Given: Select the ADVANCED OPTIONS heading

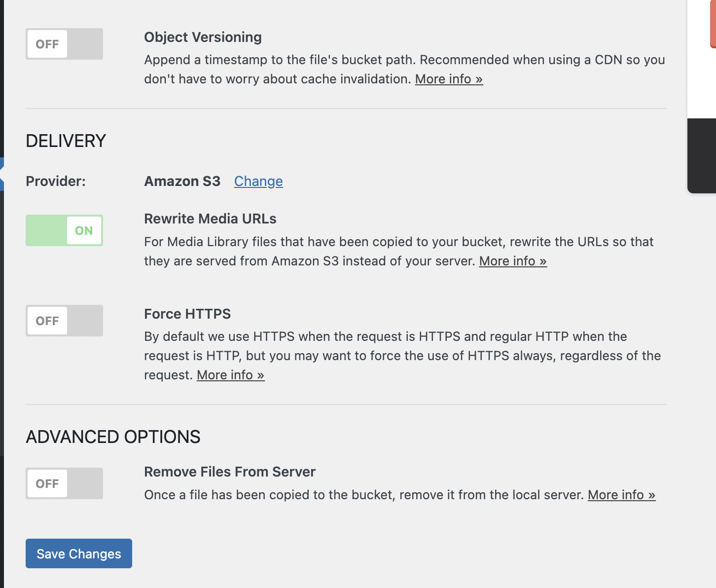Looking at the screenshot, I should click(113, 437).
